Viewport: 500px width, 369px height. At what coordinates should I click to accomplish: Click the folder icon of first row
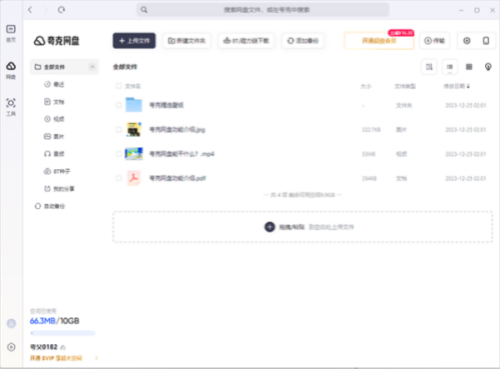[x=134, y=105]
